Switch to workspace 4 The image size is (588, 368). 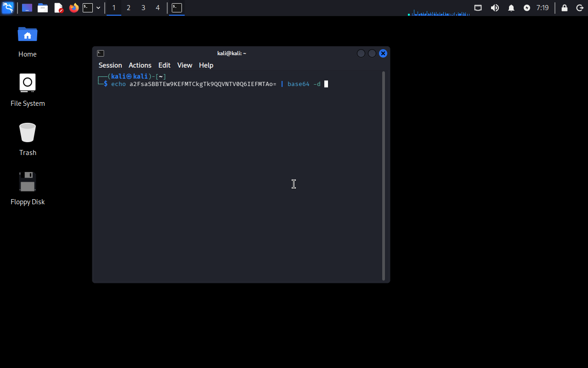[158, 8]
